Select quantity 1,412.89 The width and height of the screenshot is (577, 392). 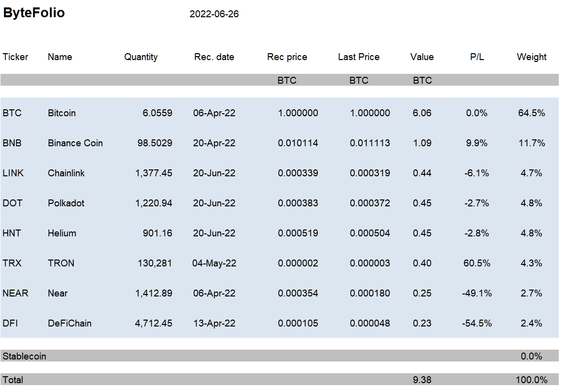[154, 294]
